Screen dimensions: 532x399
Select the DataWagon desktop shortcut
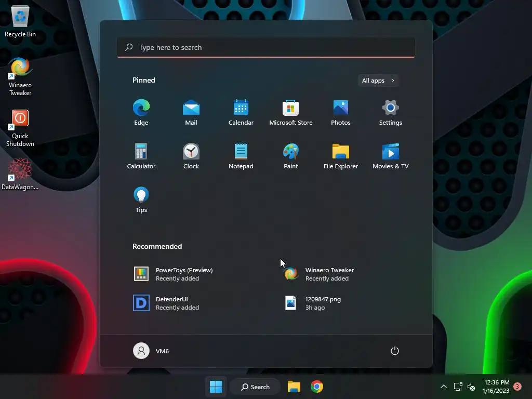pyautogui.click(x=20, y=175)
